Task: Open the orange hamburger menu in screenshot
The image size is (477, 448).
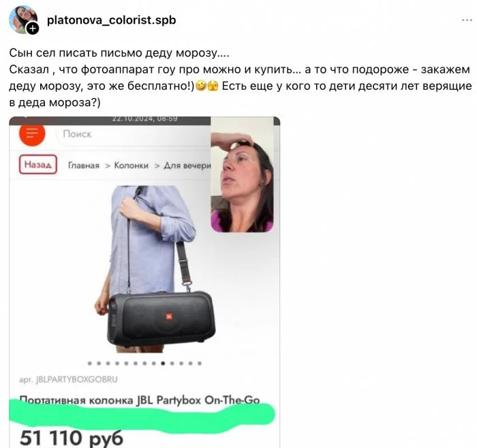Action: (x=32, y=133)
